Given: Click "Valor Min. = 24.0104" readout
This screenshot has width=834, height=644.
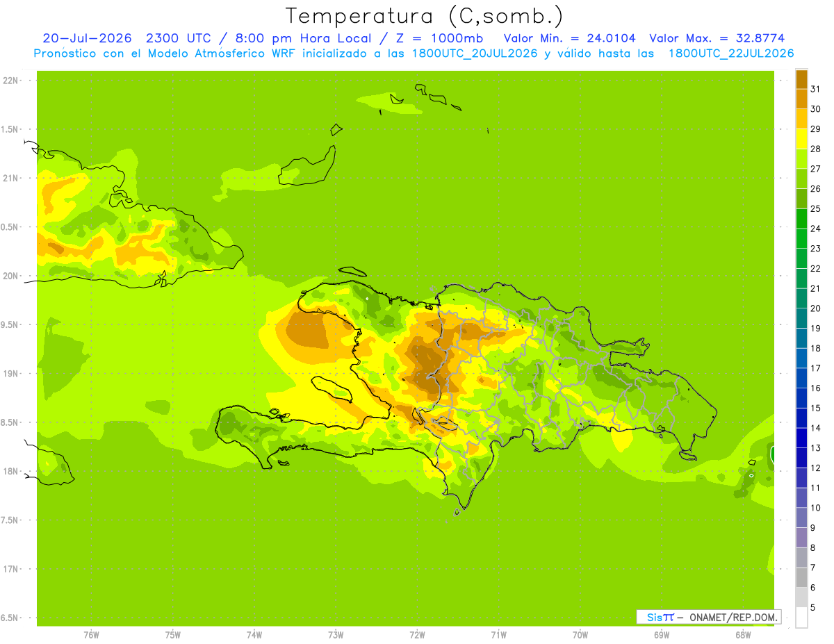Looking at the screenshot, I should (x=570, y=38).
